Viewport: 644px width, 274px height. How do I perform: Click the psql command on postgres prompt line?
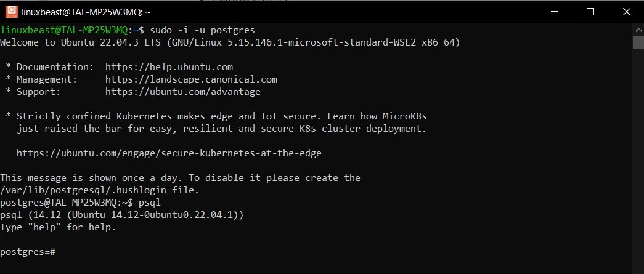click(x=150, y=202)
